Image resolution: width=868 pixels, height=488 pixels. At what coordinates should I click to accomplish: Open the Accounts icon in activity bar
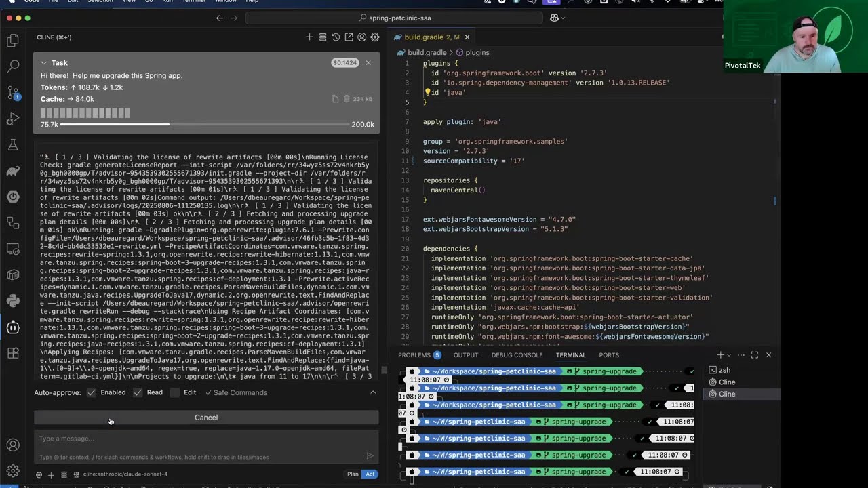click(x=13, y=445)
